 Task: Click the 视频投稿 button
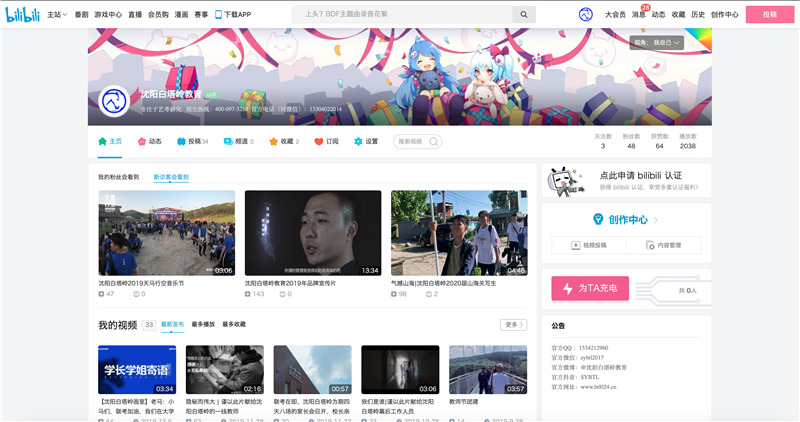click(x=589, y=245)
